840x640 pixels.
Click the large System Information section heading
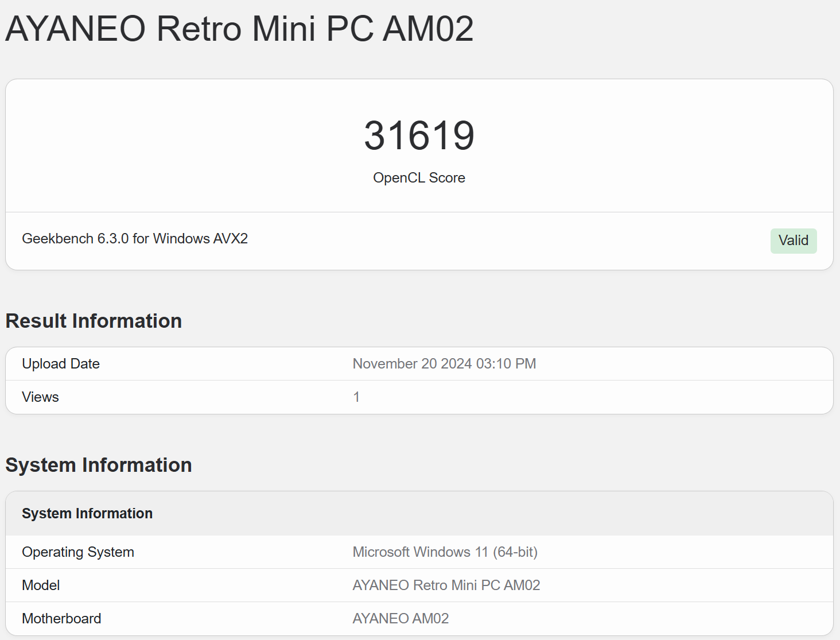[99, 465]
